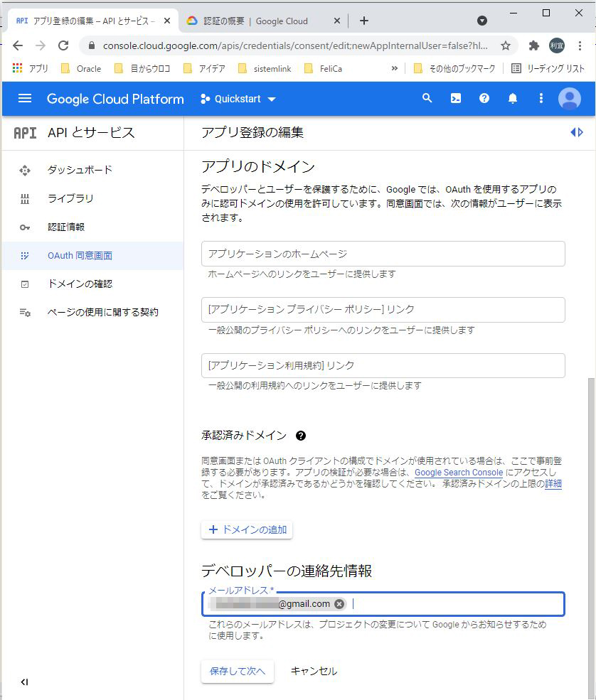Open the Google account profile avatar
Viewport: 596px width, 700px height.
(570, 99)
